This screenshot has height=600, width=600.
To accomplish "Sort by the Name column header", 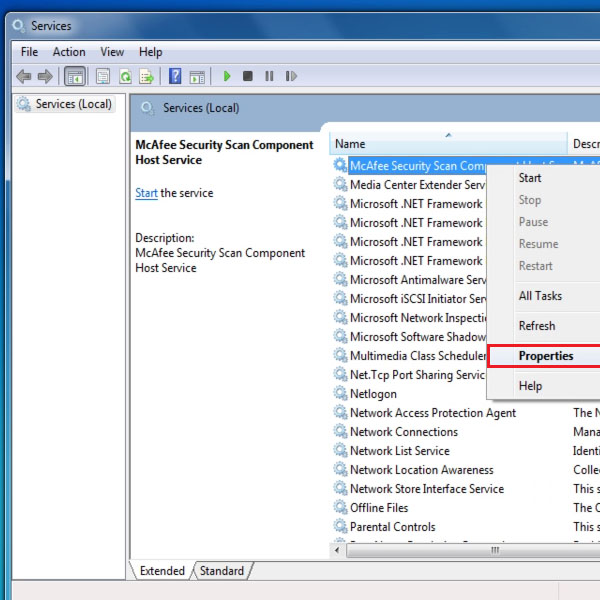I will pyautogui.click(x=448, y=144).
